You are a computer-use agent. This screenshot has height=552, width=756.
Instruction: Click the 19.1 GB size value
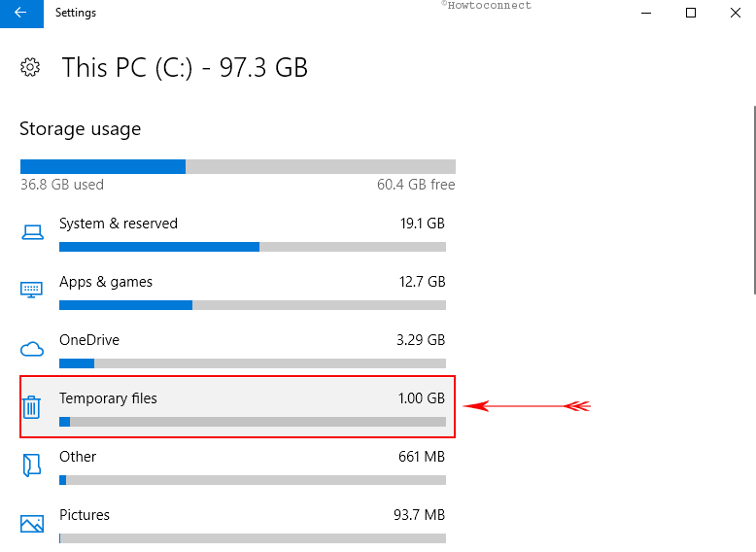click(423, 224)
